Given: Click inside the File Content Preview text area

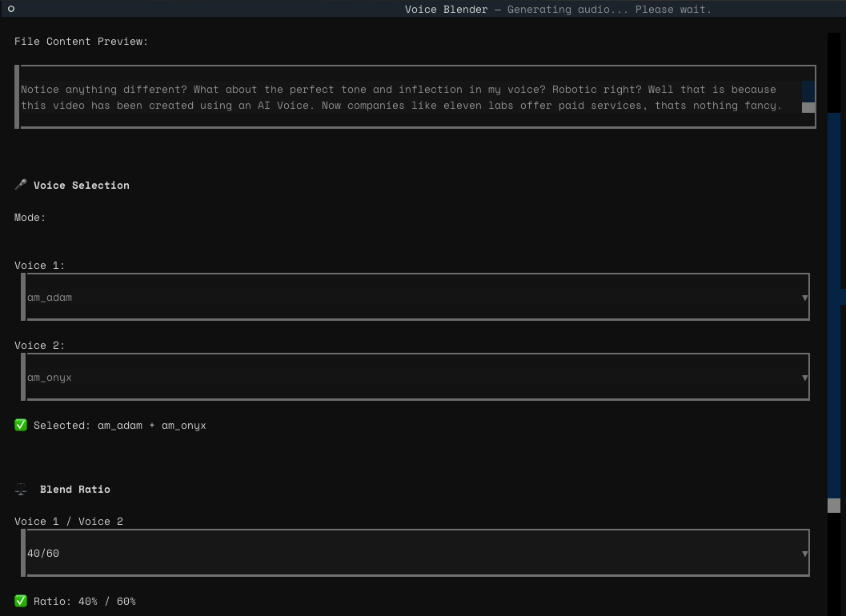Looking at the screenshot, I should tap(400, 97).
